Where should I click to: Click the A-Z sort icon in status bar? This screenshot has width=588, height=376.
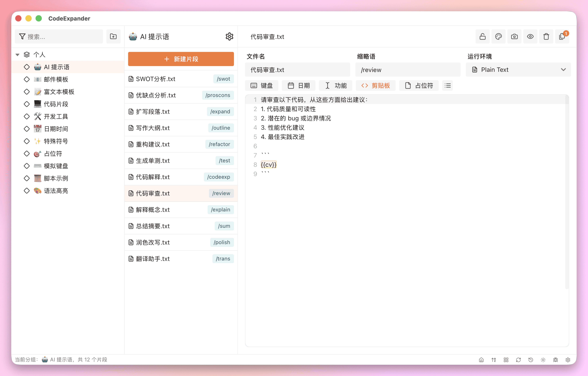[x=493, y=360]
